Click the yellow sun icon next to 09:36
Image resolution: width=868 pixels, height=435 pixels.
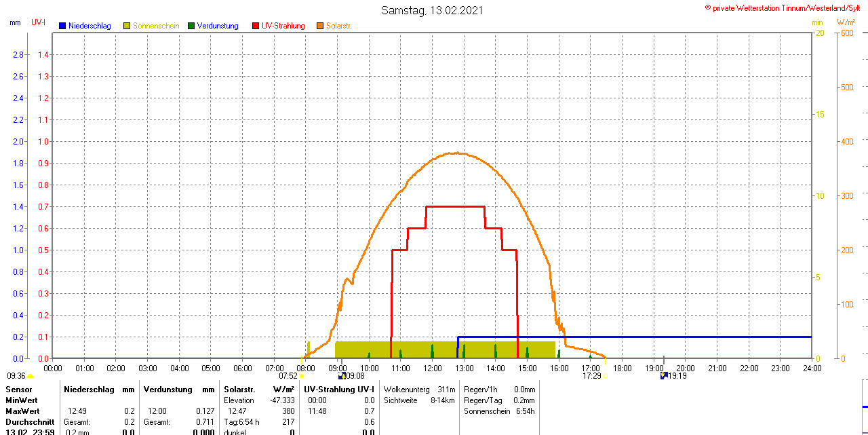[x=31, y=376]
